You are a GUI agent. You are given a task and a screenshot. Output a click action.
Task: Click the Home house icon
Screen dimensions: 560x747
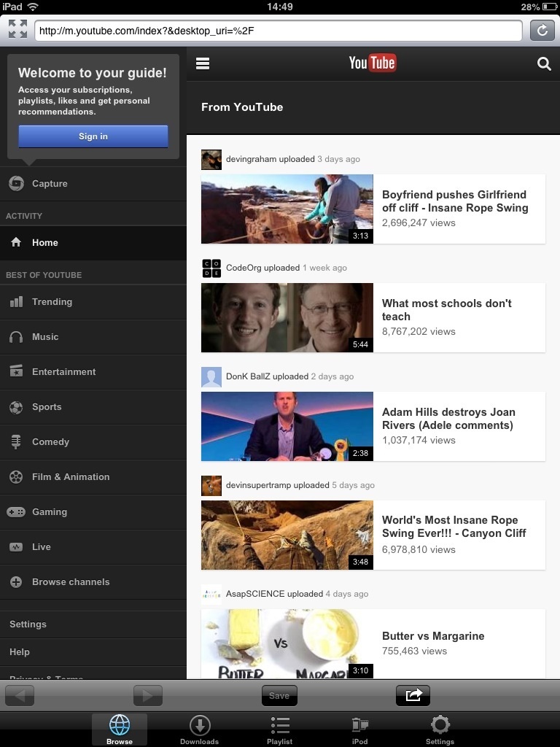point(16,242)
